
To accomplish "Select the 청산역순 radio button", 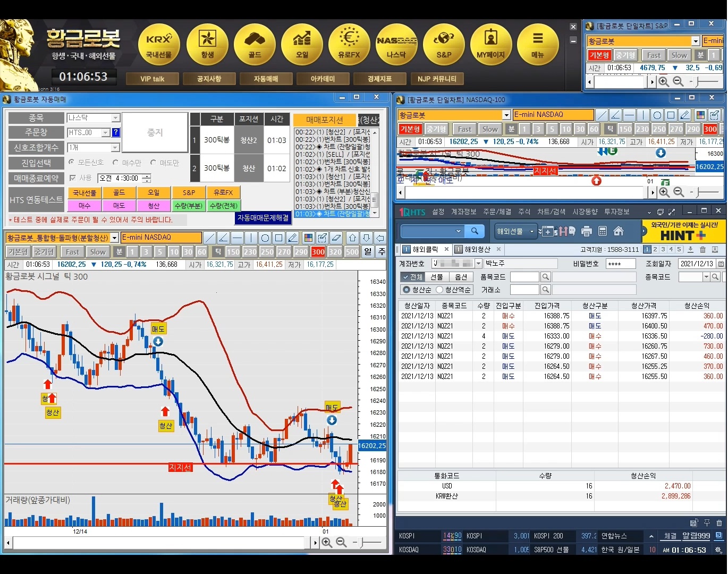I will [x=439, y=290].
